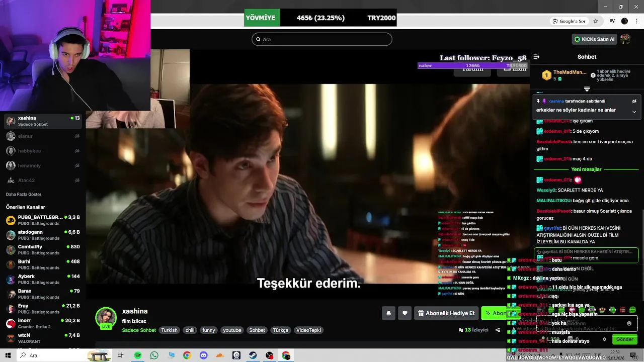Click Google'a Sor button in browser bar
Image resolution: width=644 pixels, height=362 pixels.
coord(569,21)
